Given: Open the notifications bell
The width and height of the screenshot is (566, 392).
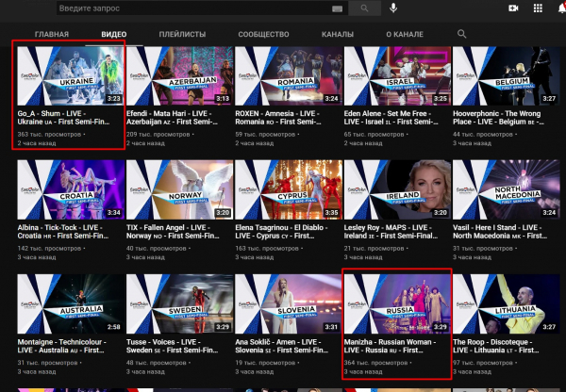Looking at the screenshot, I should 562,8.
